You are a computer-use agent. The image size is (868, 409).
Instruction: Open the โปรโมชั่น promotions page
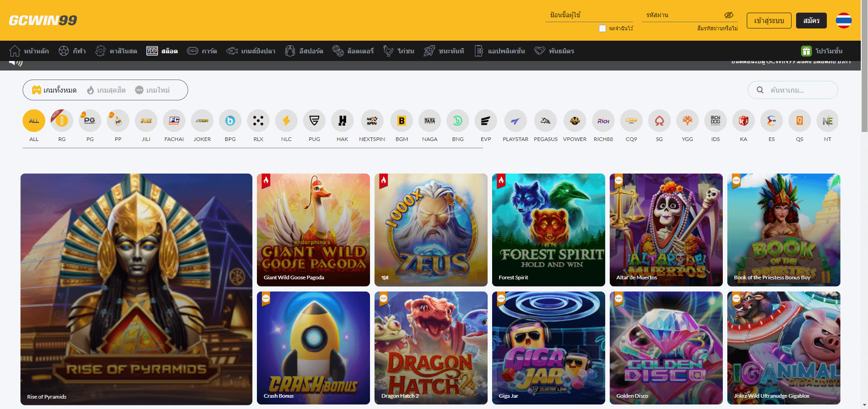click(x=822, y=51)
